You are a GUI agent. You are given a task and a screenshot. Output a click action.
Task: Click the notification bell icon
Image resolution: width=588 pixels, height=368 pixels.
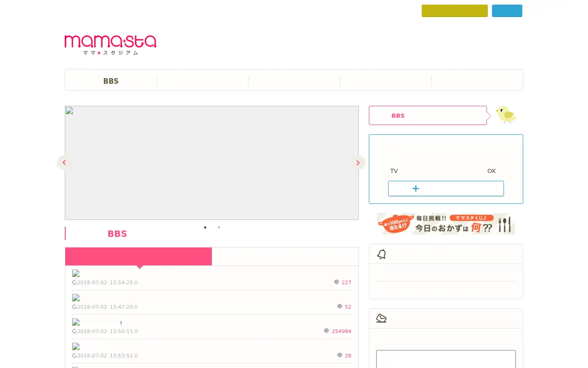tap(381, 254)
